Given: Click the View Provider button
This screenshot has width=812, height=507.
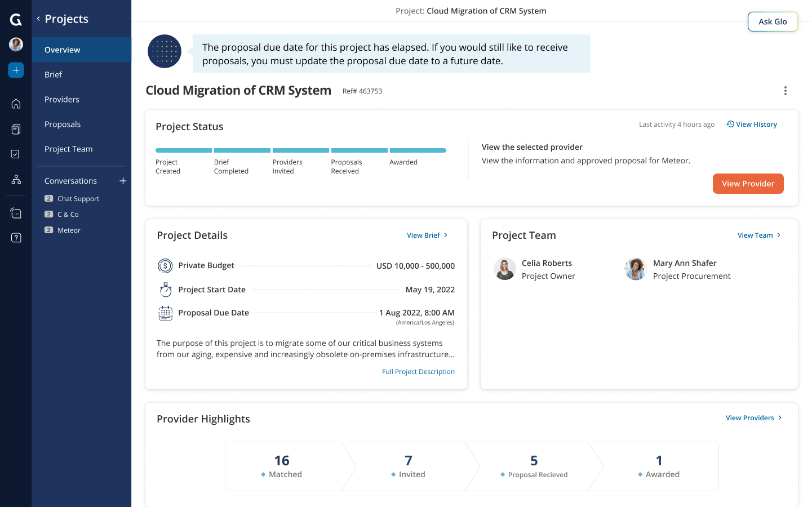Looking at the screenshot, I should (x=748, y=183).
